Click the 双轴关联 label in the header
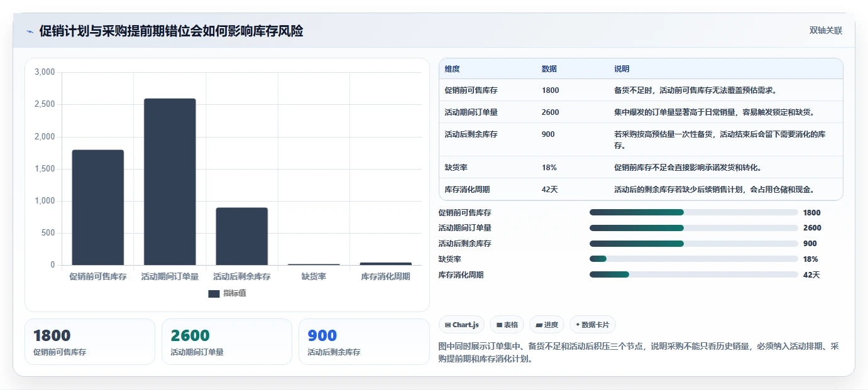Image resolution: width=868 pixels, height=390 pixels. (x=825, y=31)
